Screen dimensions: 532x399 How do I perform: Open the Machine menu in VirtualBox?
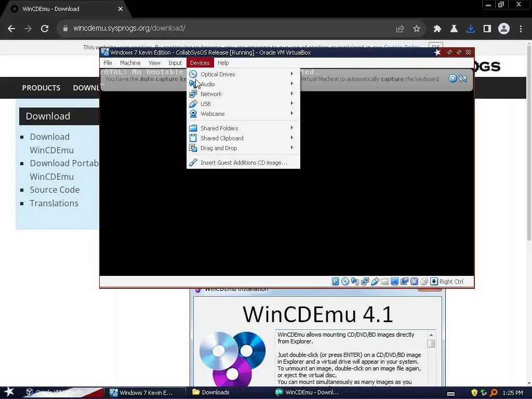click(x=130, y=63)
